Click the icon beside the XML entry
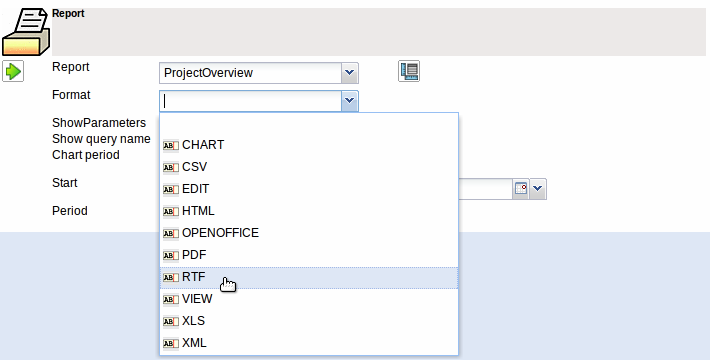 pos(171,344)
